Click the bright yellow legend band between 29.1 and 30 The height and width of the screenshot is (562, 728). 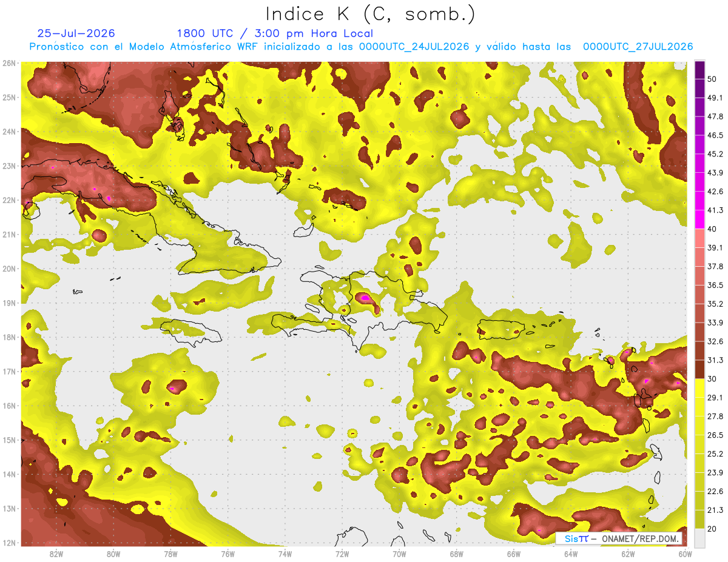[x=700, y=388]
